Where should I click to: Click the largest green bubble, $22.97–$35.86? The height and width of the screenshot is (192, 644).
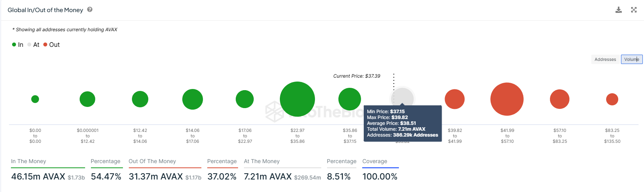tap(297, 99)
